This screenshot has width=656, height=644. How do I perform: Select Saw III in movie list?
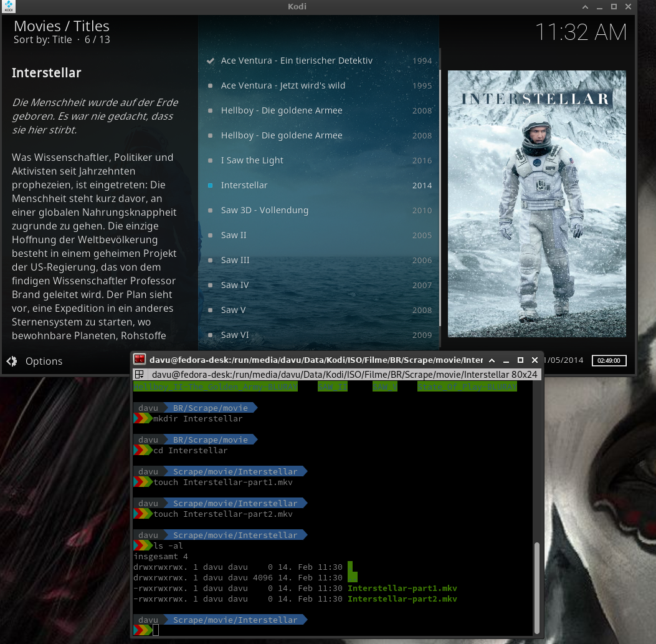[x=319, y=260]
